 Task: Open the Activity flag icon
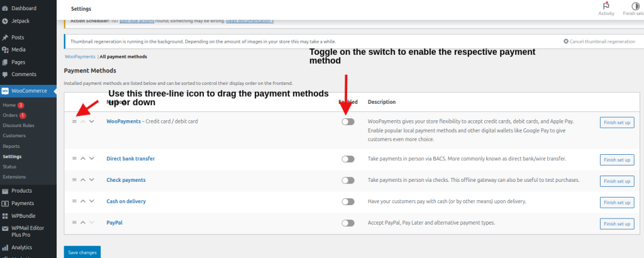pos(606,6)
